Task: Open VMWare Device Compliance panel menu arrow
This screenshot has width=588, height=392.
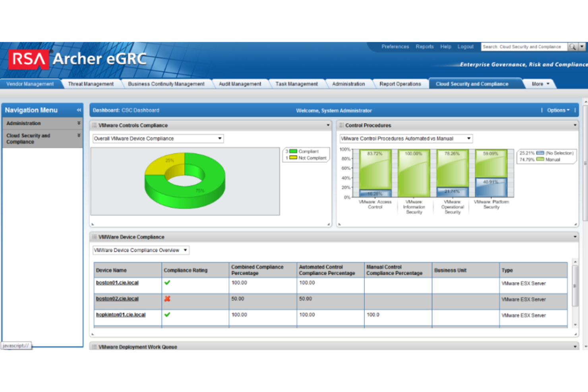Action: [575, 237]
